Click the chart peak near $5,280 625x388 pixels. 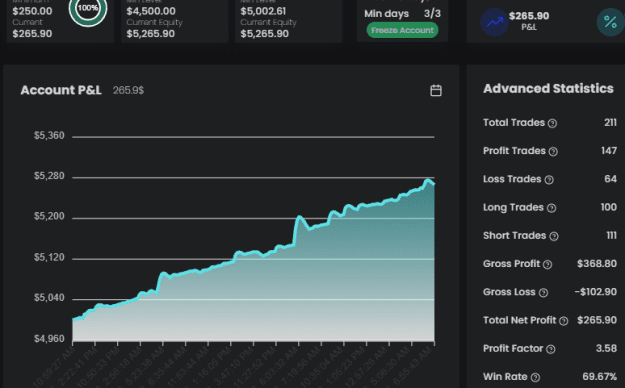tap(428, 181)
